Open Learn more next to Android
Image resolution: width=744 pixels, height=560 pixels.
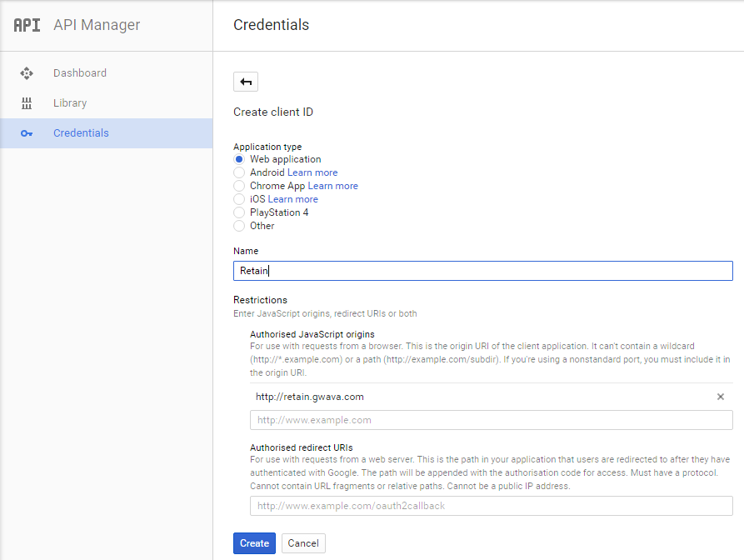pyautogui.click(x=314, y=172)
